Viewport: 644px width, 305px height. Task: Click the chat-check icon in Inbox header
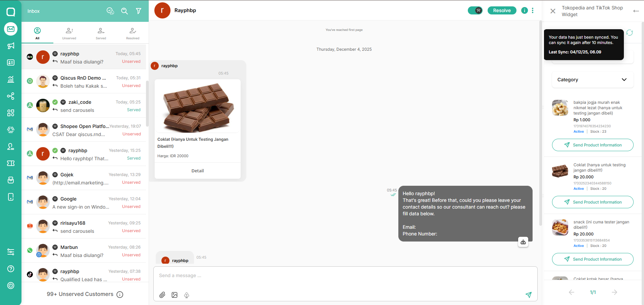110,11
